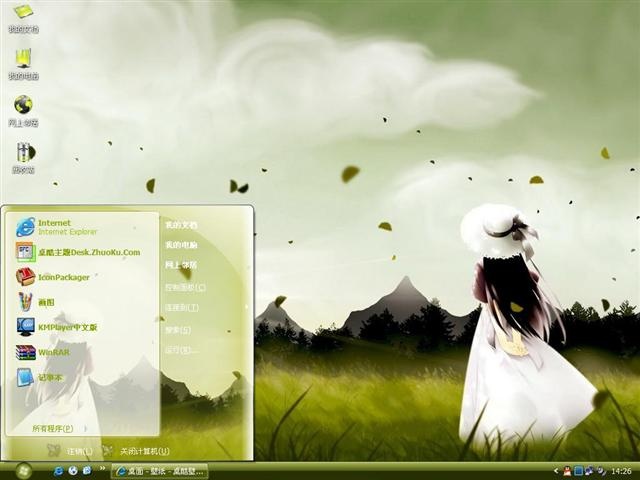Open the 回收站 recycle bin desktop icon
Viewport: 640px width, 480px height.
tap(23, 158)
